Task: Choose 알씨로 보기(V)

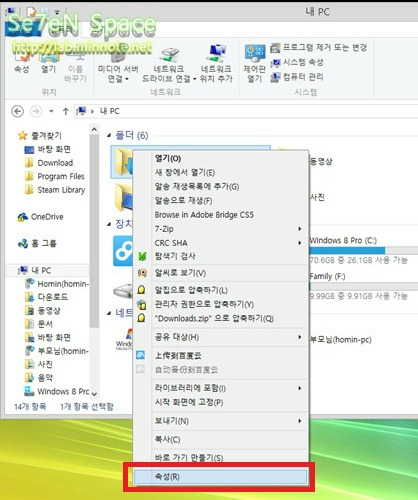Action: tap(220, 273)
